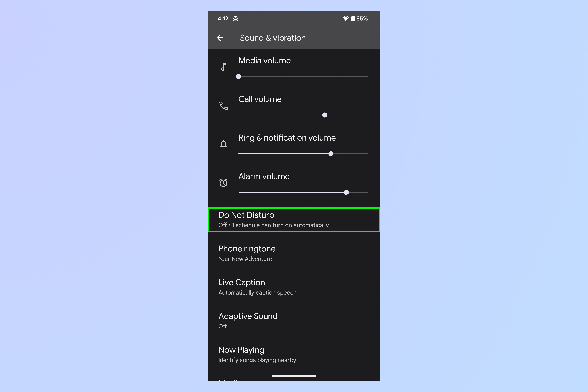The height and width of the screenshot is (392, 588).
Task: Tap the phone call volume icon
Action: click(x=223, y=106)
